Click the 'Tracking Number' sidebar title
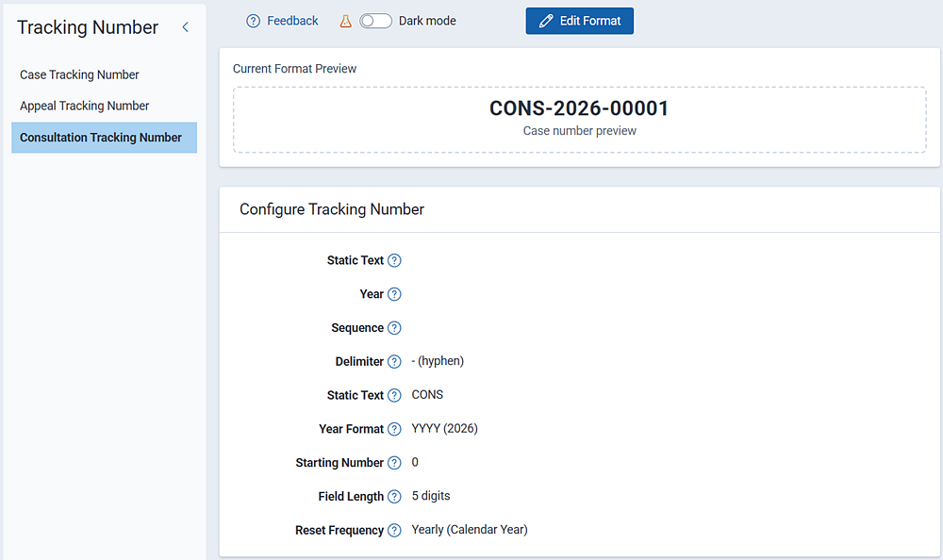943x560 pixels. pos(88,27)
